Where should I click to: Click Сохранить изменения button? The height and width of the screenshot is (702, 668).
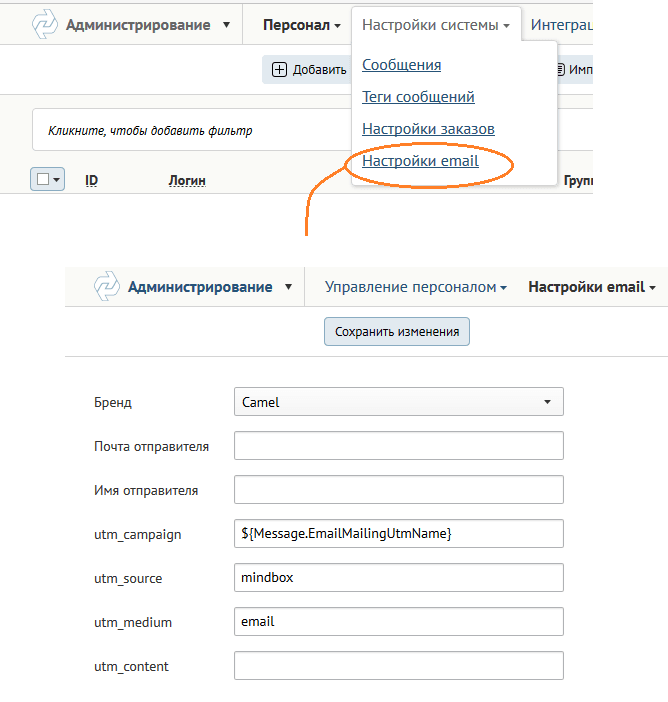[x=397, y=332]
